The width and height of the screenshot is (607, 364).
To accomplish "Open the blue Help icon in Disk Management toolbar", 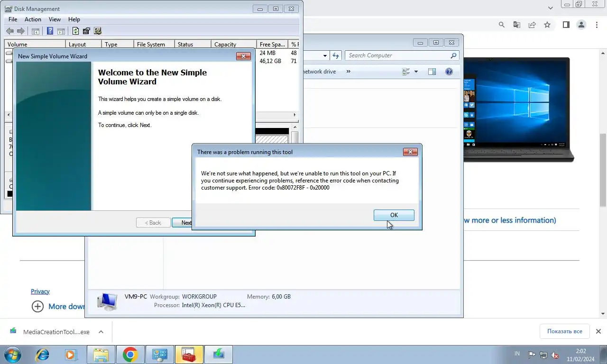I will tap(50, 31).
